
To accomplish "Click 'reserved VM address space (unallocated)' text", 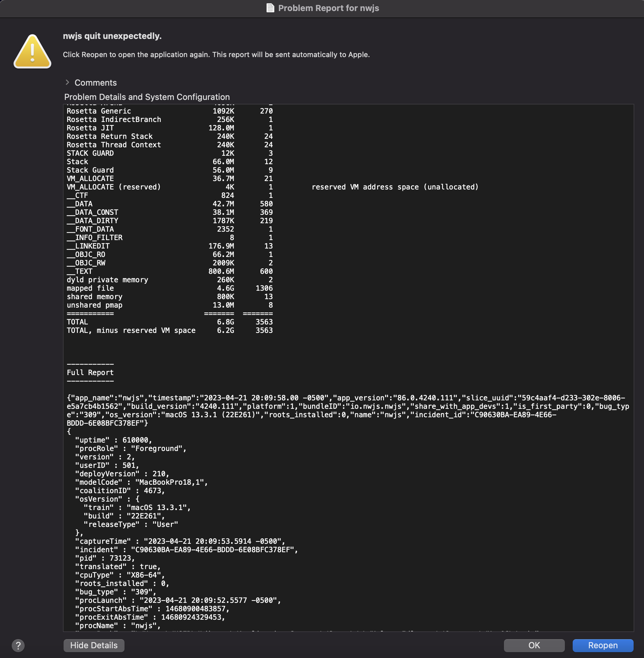I will pos(395,187).
